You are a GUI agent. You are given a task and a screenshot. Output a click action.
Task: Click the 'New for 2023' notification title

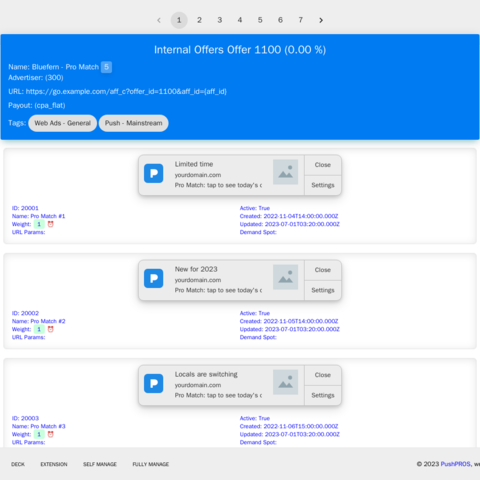tap(196, 269)
